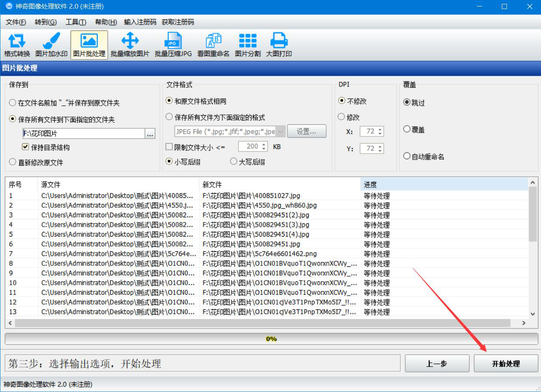
Task: Click the browse folder ... button
Action: point(150,134)
